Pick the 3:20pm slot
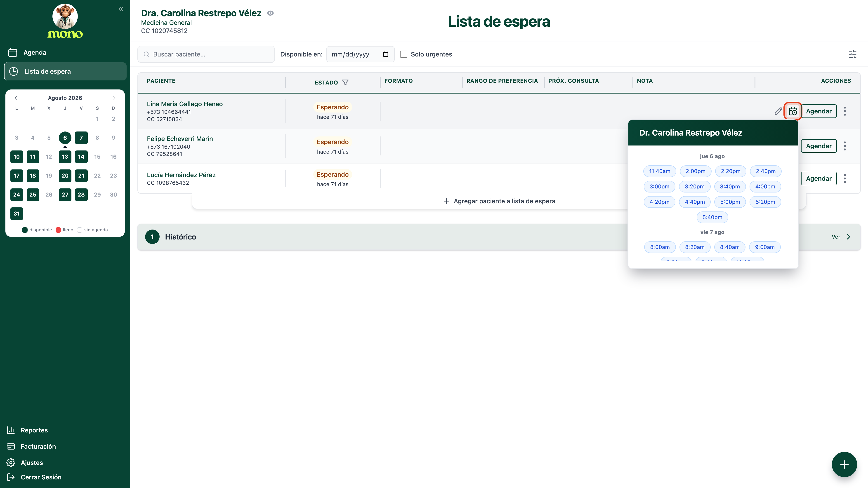This screenshot has width=868, height=488. [x=694, y=187]
